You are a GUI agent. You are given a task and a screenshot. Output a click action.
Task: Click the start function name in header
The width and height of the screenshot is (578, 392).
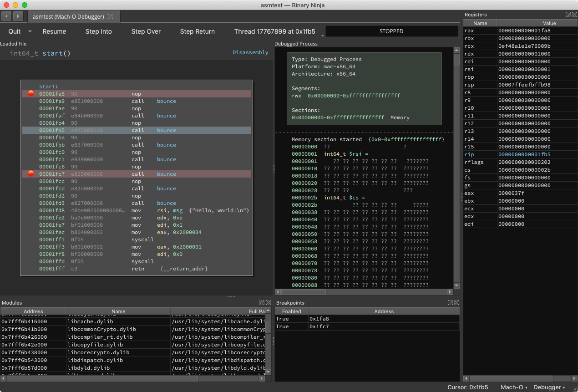52,53
